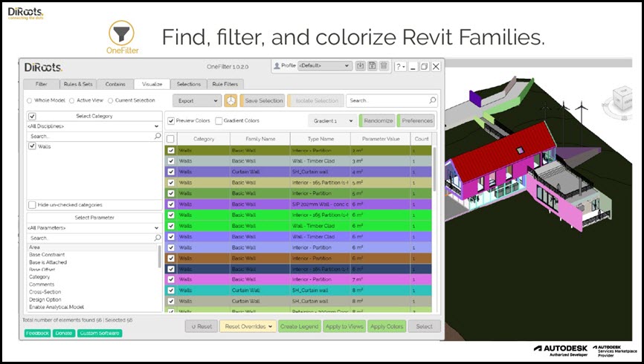Click the orange 3D view cube icon
The width and height of the screenshot is (644, 364).
[231, 100]
